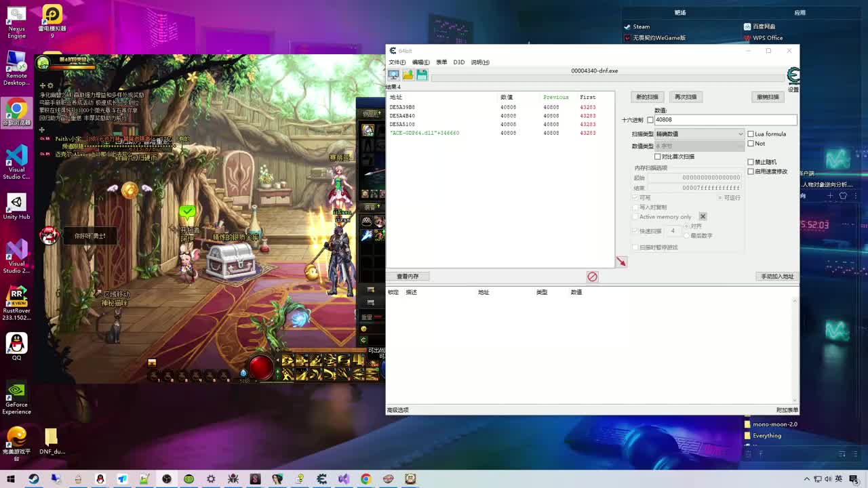Viewport: 868px width, 488px height.
Task: Toggle the compare to first scan (对比首次扫描) checkbox
Action: pyautogui.click(x=657, y=157)
